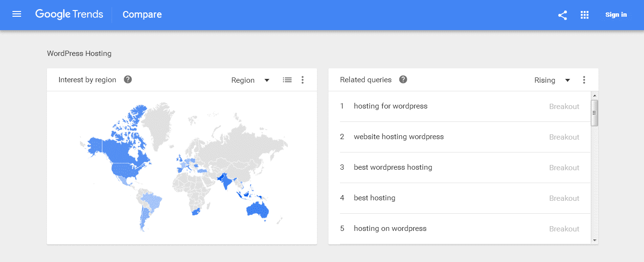The height and width of the screenshot is (262, 644).
Task: Open query 'best wordpress hosting'
Action: click(393, 167)
